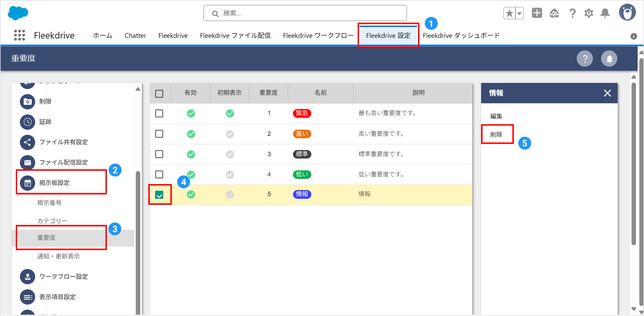Click the 説明 column header
The width and height of the screenshot is (644, 316).
[x=413, y=93]
